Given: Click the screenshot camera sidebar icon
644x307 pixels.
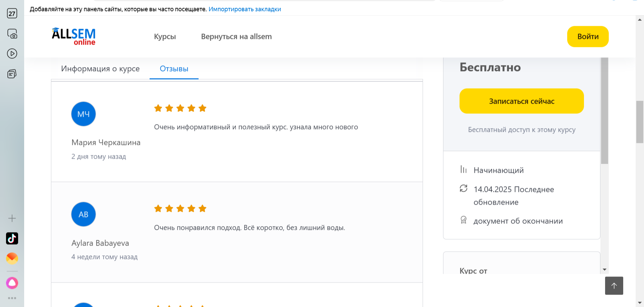Looking at the screenshot, I should pos(12,34).
